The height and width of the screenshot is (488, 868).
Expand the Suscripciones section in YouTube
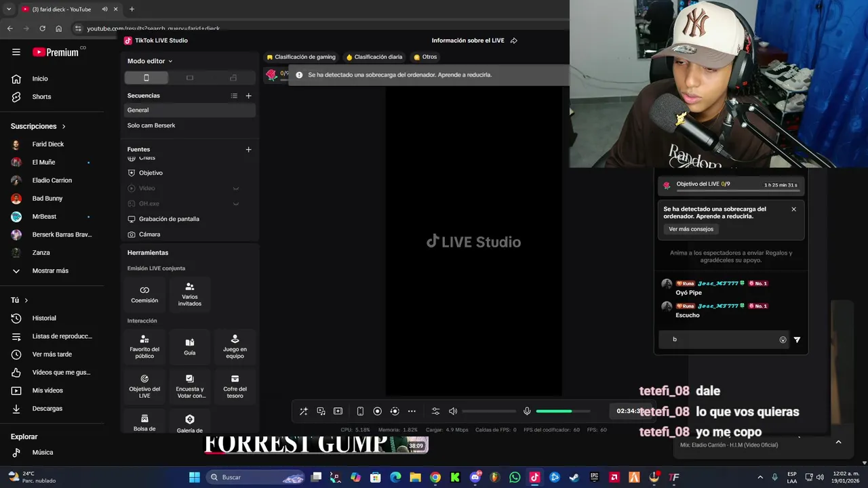point(38,126)
